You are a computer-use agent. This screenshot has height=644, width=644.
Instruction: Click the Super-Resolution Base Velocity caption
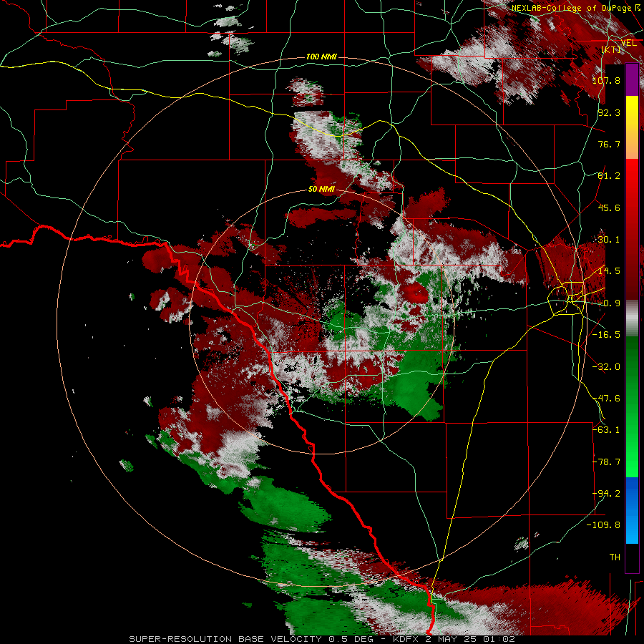[322, 639]
